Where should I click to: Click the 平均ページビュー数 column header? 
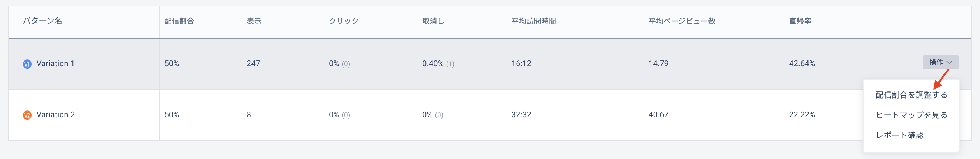pyautogui.click(x=682, y=21)
